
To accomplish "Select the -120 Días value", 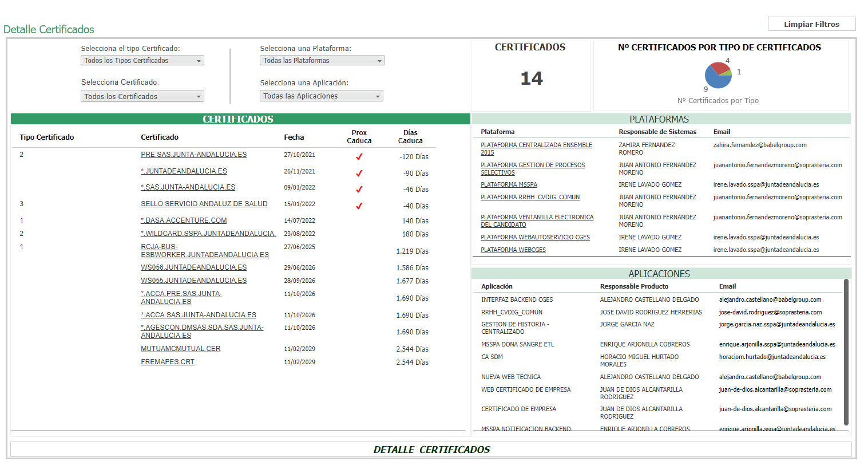I will click(414, 157).
